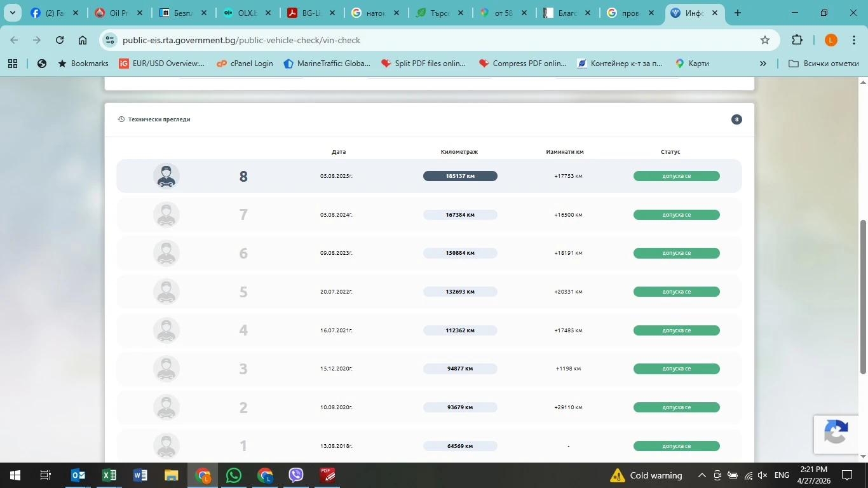Click the page vertical scrollbar thumb

coord(863,295)
